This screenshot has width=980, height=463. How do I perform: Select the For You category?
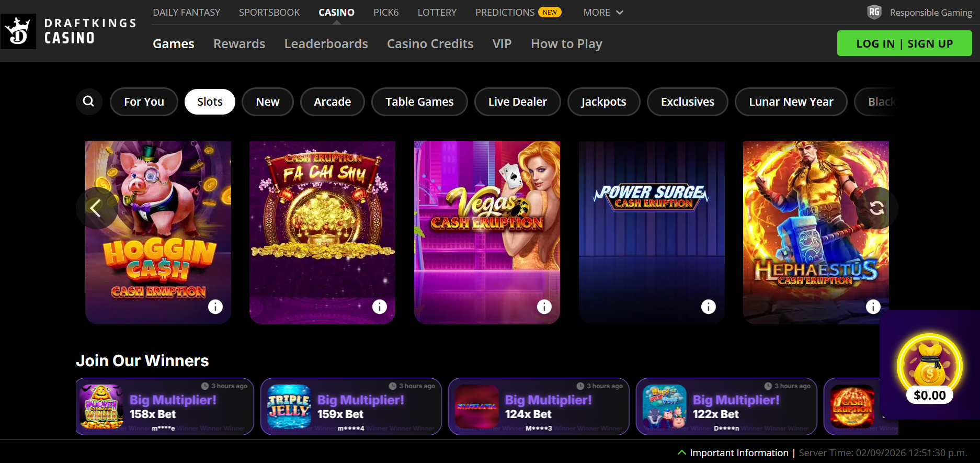point(144,101)
